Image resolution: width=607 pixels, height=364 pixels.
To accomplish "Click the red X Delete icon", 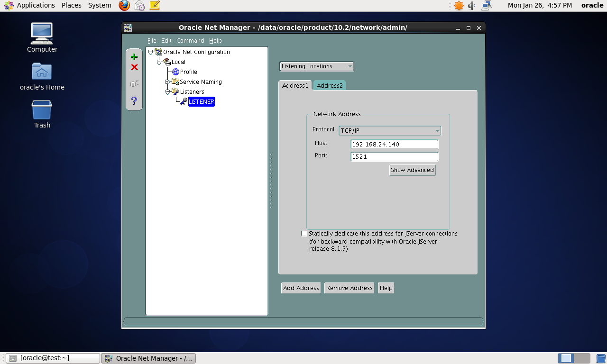I will (x=134, y=67).
